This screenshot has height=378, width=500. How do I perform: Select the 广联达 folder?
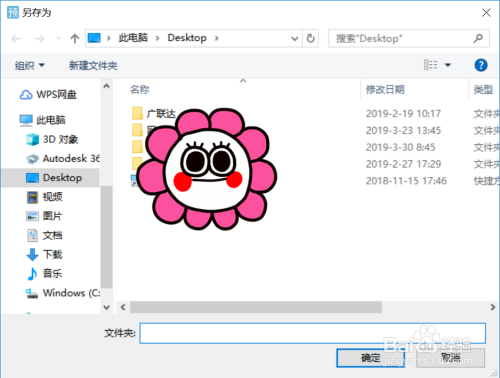click(x=161, y=114)
